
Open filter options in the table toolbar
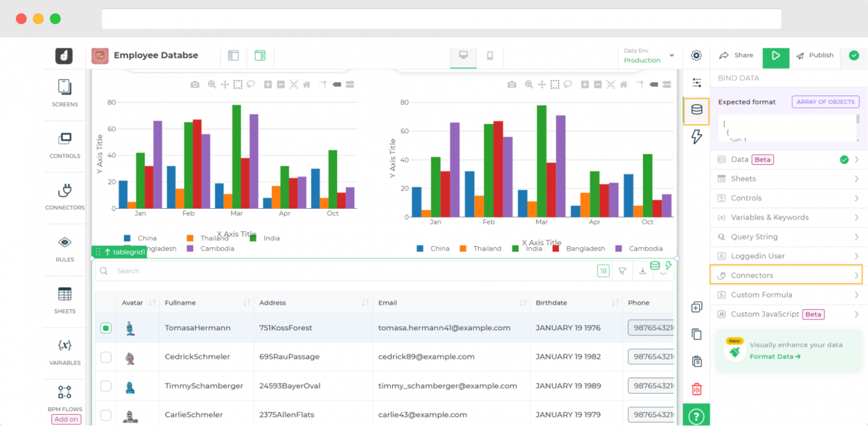pyautogui.click(x=622, y=270)
